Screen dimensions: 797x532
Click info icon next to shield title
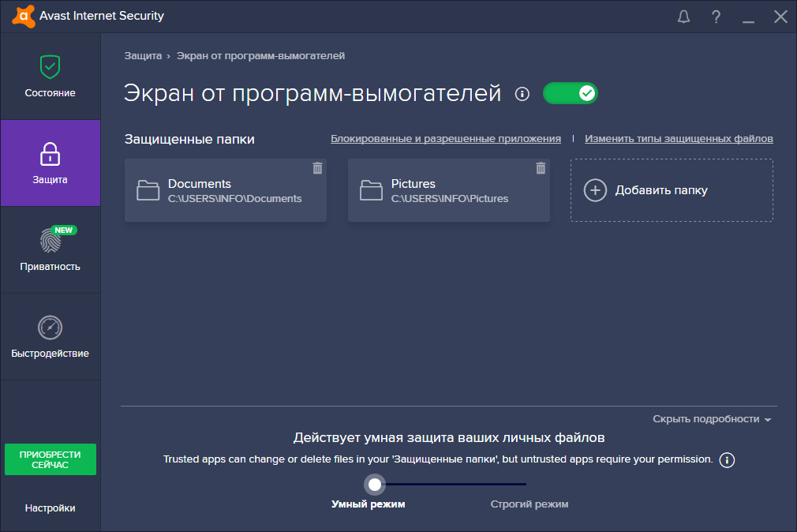pos(522,94)
